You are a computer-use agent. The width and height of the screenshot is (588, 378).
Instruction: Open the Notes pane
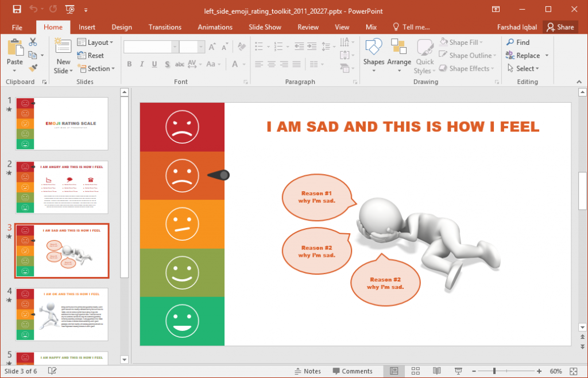(308, 371)
